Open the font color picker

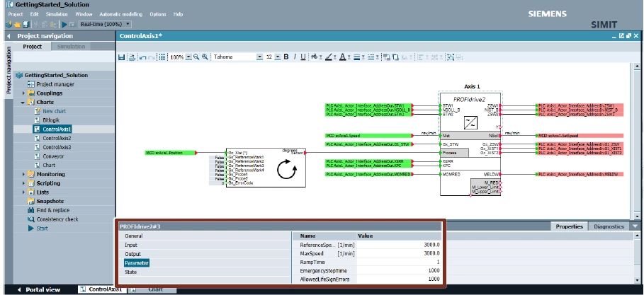coord(343,57)
